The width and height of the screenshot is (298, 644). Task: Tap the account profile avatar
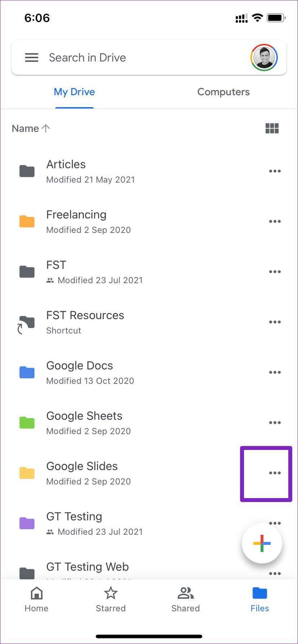coord(264,57)
